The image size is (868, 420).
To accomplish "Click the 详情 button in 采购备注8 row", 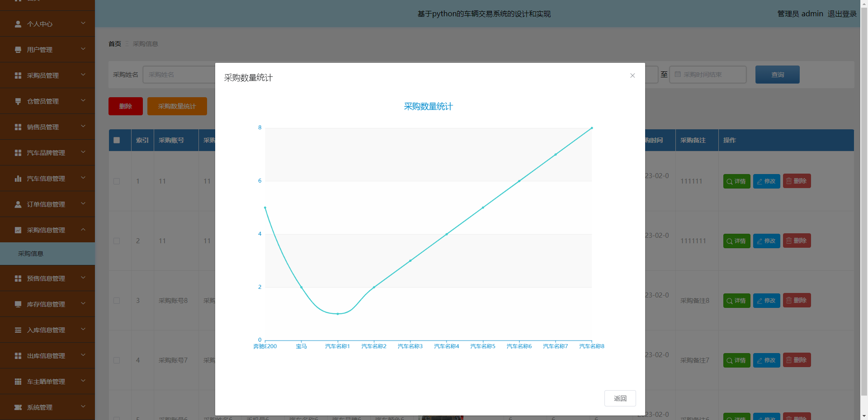I will pyautogui.click(x=737, y=301).
